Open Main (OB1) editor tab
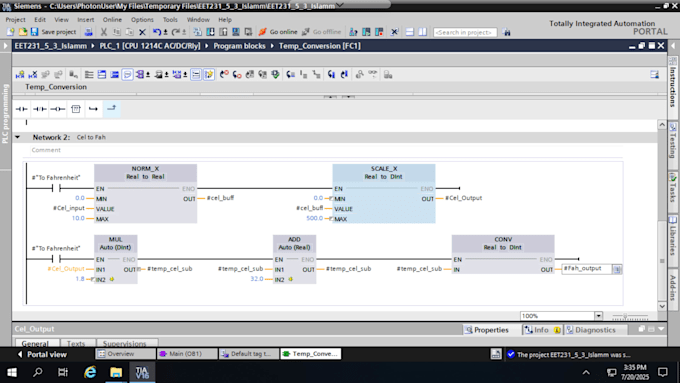680x383 pixels. coord(186,354)
